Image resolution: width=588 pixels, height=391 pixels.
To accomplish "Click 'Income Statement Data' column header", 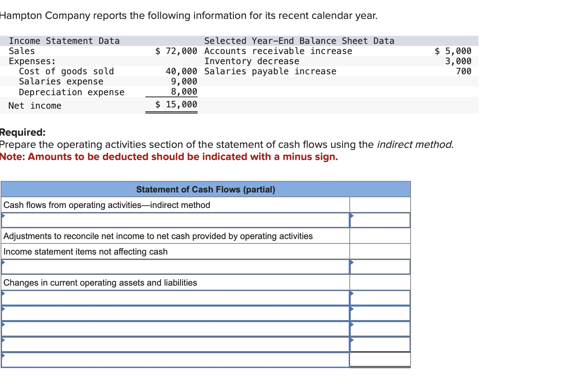I will (x=64, y=41).
